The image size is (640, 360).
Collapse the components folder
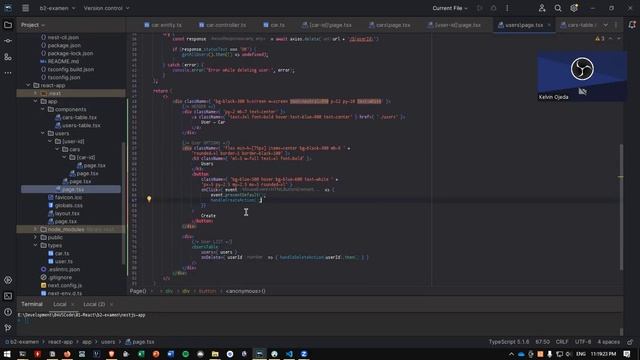pos(43,109)
